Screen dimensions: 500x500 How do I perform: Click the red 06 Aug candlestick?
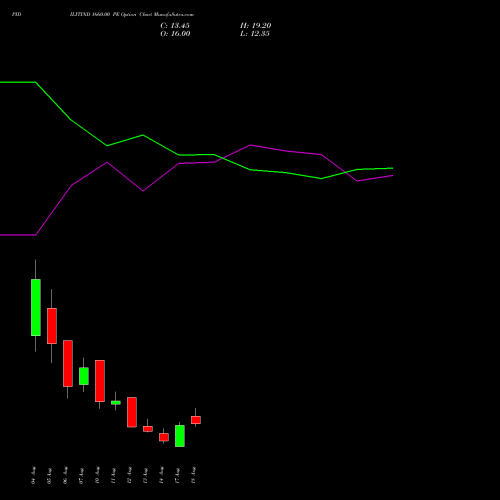tap(68, 363)
